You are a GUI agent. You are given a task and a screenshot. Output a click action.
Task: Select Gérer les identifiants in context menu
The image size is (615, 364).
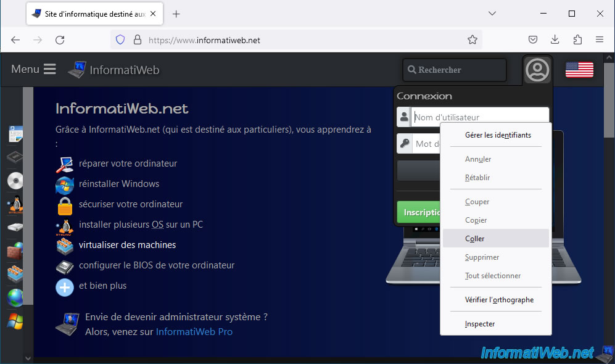pos(496,135)
